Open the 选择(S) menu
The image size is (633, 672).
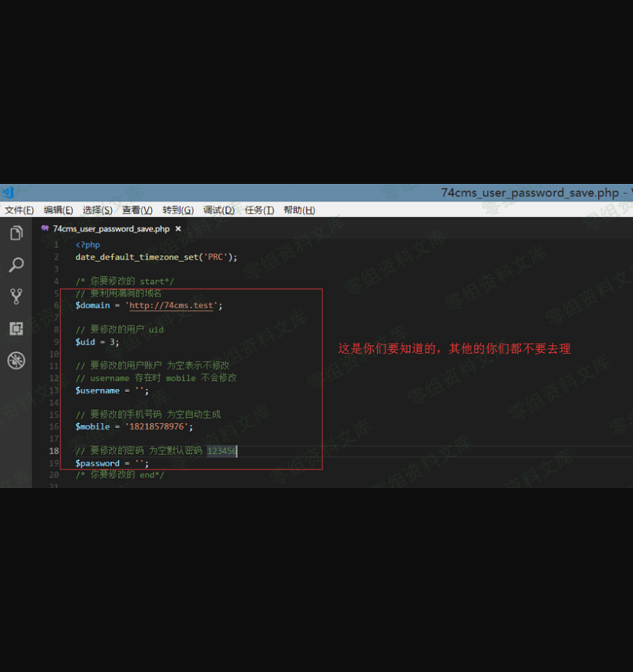click(97, 210)
